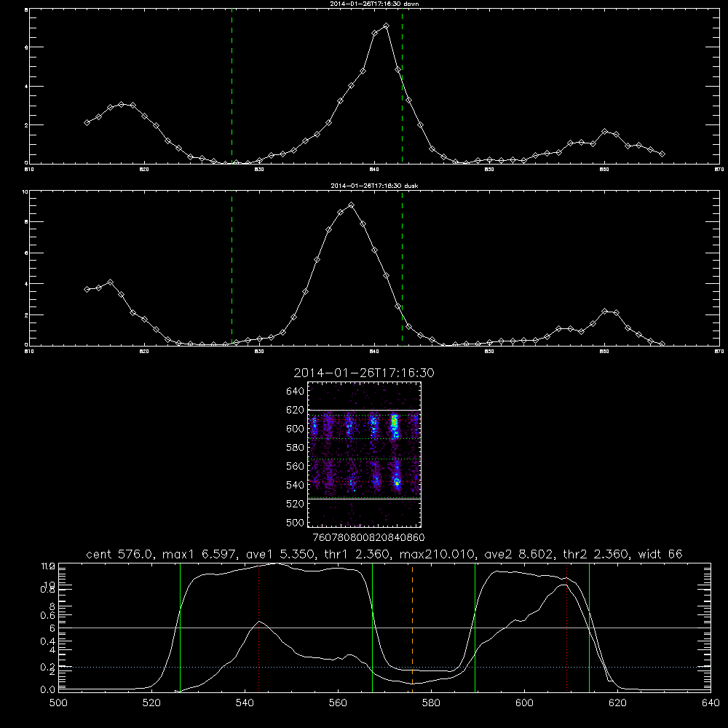Click the 'ave1 5.350' value
This screenshot has height=728, width=728.
tap(279, 554)
